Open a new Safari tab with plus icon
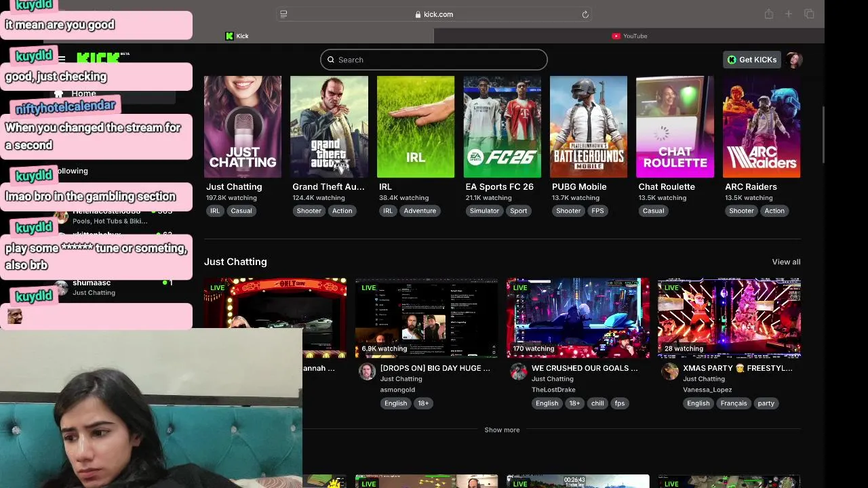This screenshot has width=868, height=488. (789, 14)
